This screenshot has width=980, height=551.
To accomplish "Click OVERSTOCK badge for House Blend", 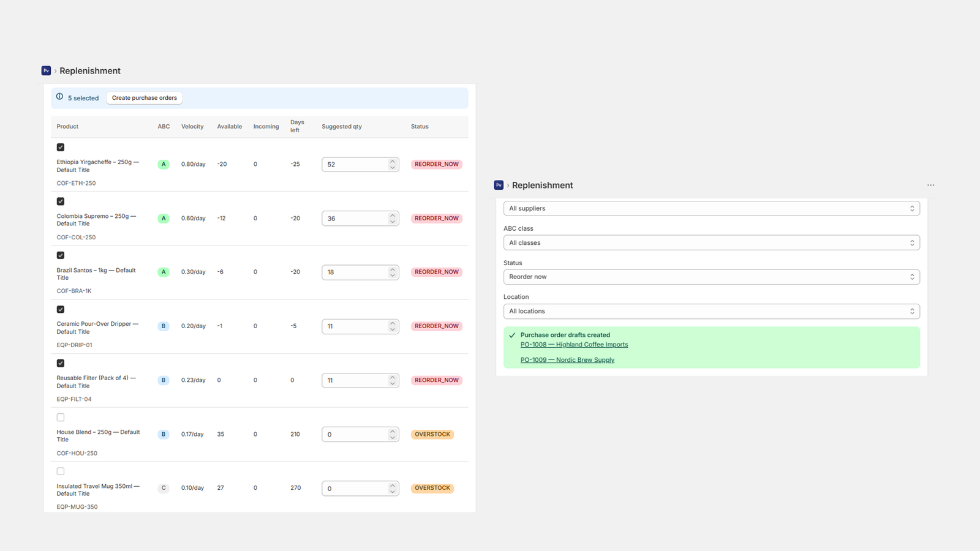I will 432,434.
